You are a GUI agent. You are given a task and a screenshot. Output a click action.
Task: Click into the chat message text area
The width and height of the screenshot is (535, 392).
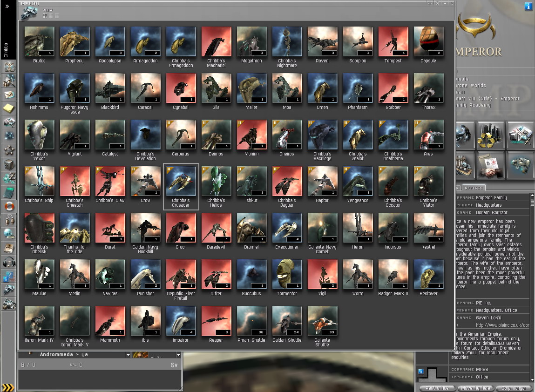click(100, 379)
